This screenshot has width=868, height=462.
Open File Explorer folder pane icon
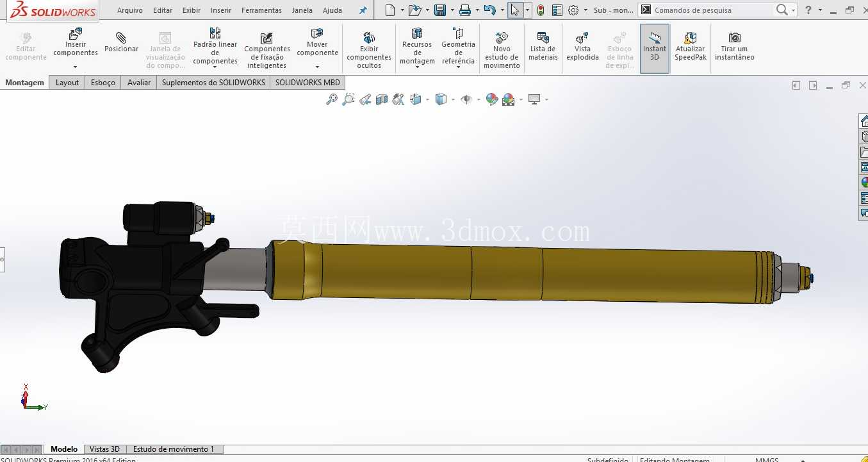tap(864, 152)
